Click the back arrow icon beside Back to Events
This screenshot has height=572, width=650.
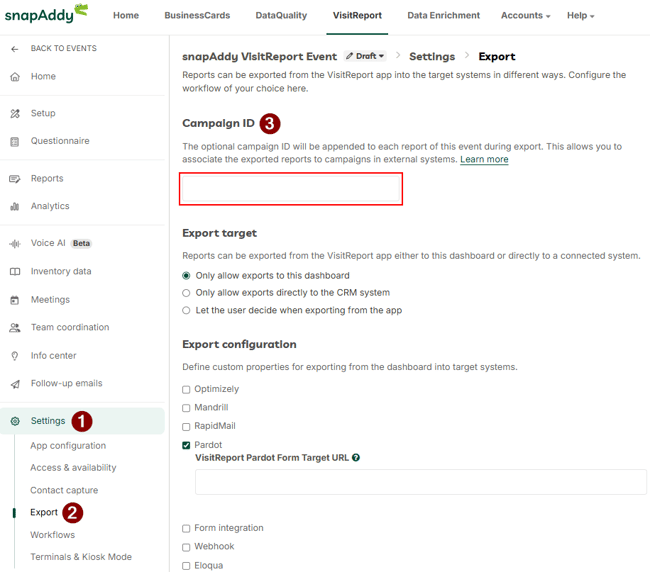pos(15,49)
